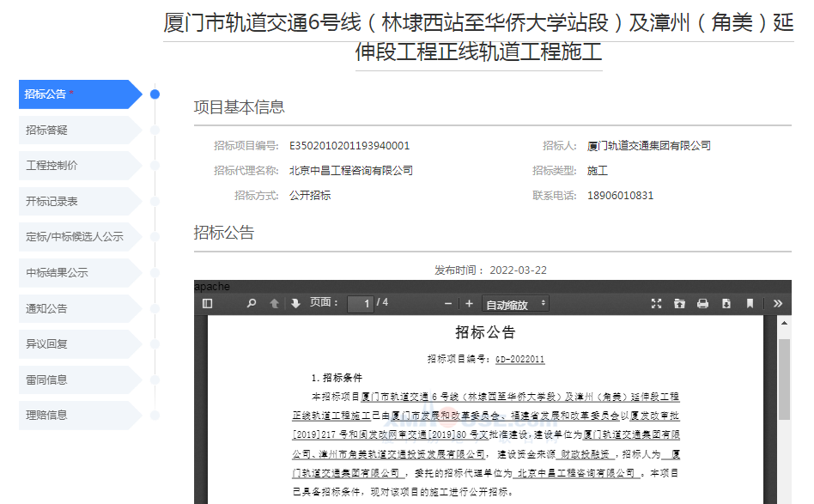Toggle the PDF sidebar panel
The image size is (814, 504).
(207, 303)
